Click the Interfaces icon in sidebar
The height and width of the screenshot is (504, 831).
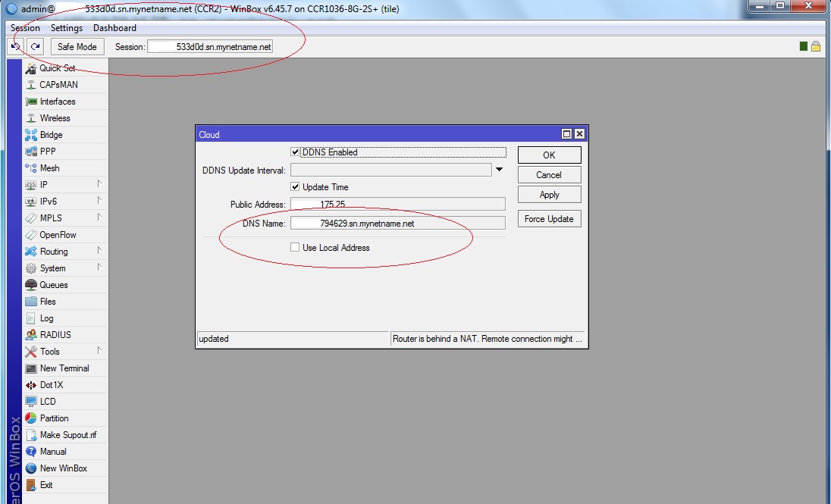(31, 102)
